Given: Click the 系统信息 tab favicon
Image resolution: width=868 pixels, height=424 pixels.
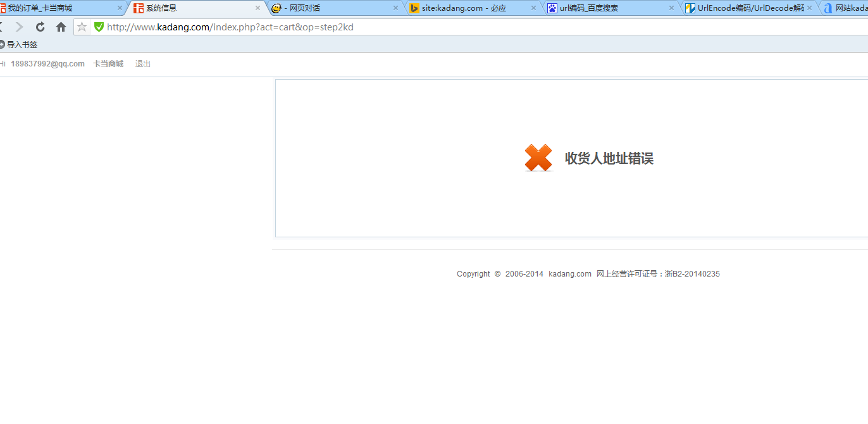Looking at the screenshot, I should 138,8.
